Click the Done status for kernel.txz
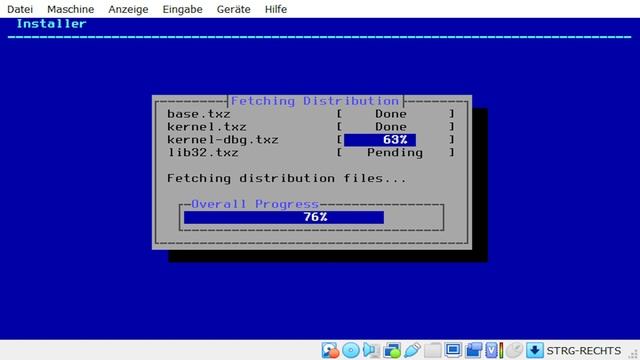 [x=391, y=127]
